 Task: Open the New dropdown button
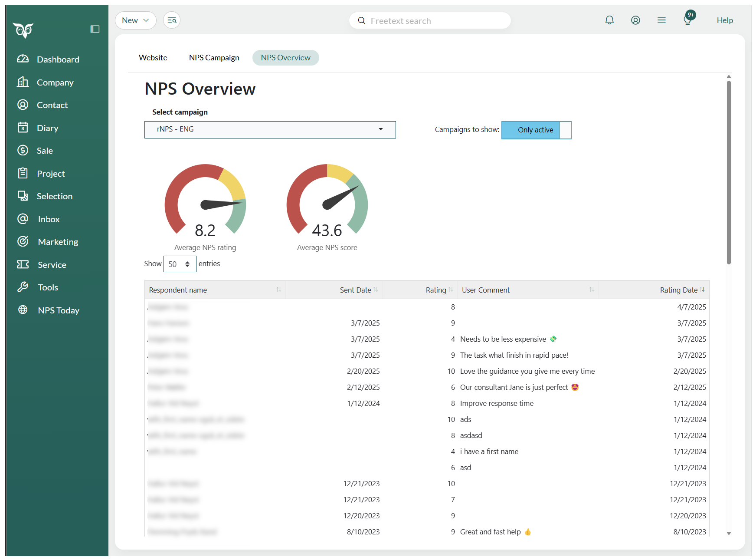click(x=135, y=20)
